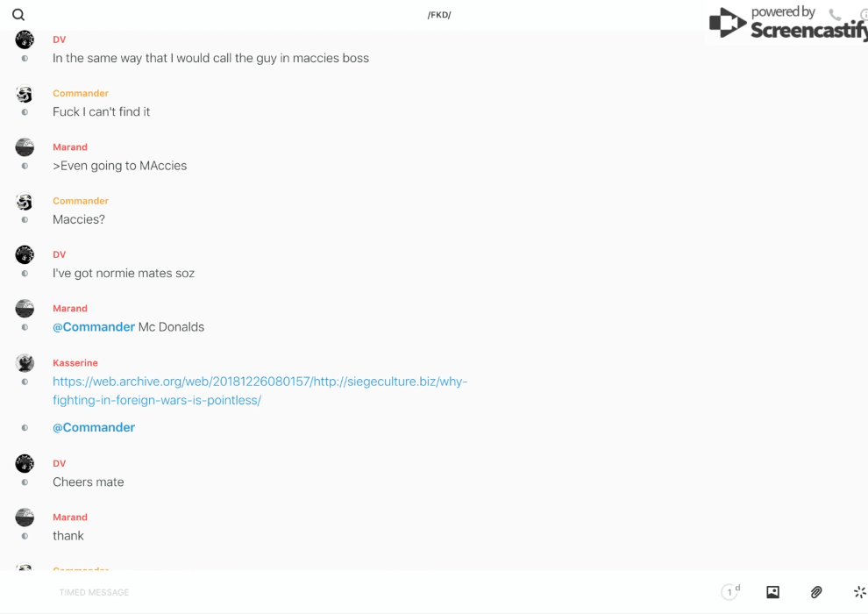Open the 1d timed message duration picker
Image resolution: width=868 pixels, height=614 pixels.
point(730,592)
